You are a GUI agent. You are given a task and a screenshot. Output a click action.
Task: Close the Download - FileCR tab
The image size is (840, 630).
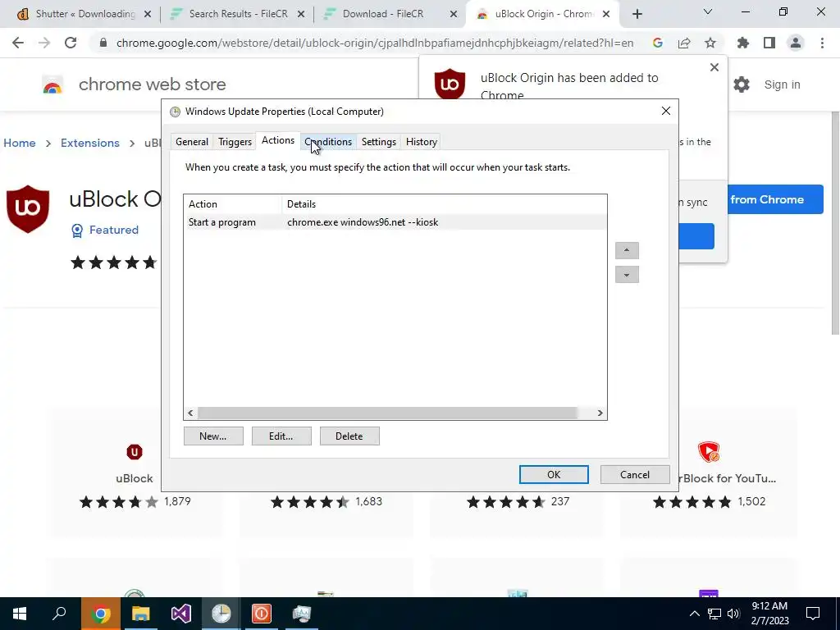(454, 14)
